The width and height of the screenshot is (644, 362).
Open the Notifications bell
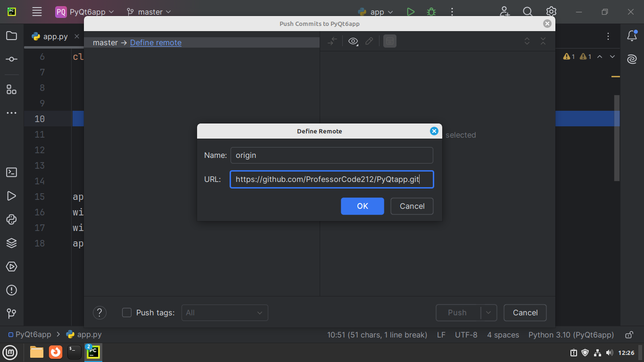pyautogui.click(x=632, y=36)
